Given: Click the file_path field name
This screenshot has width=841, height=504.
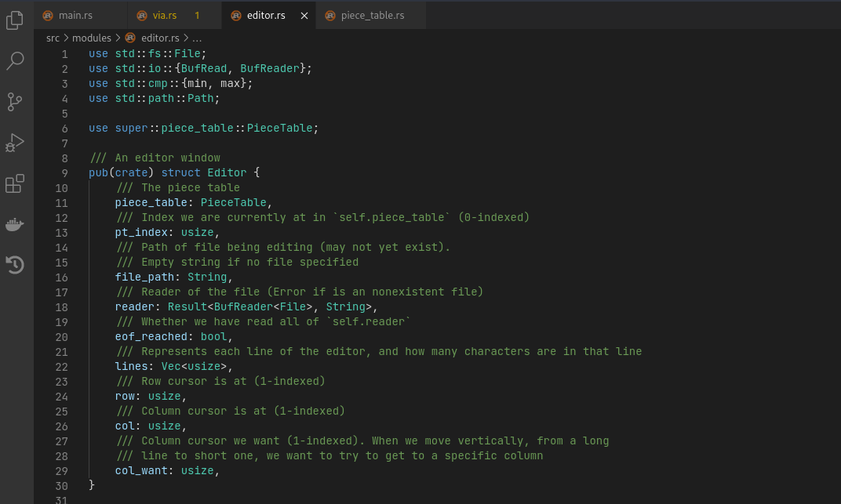Looking at the screenshot, I should (x=144, y=277).
